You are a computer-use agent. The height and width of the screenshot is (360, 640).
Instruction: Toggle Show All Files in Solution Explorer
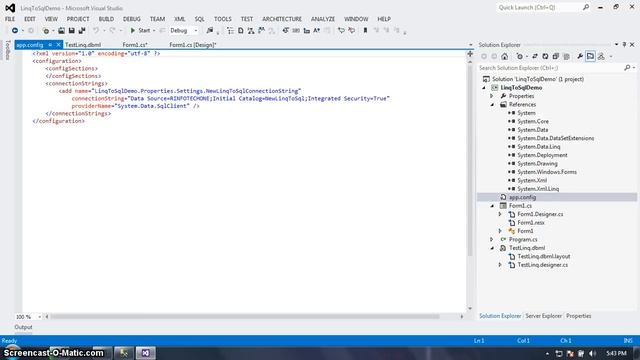coord(566,56)
